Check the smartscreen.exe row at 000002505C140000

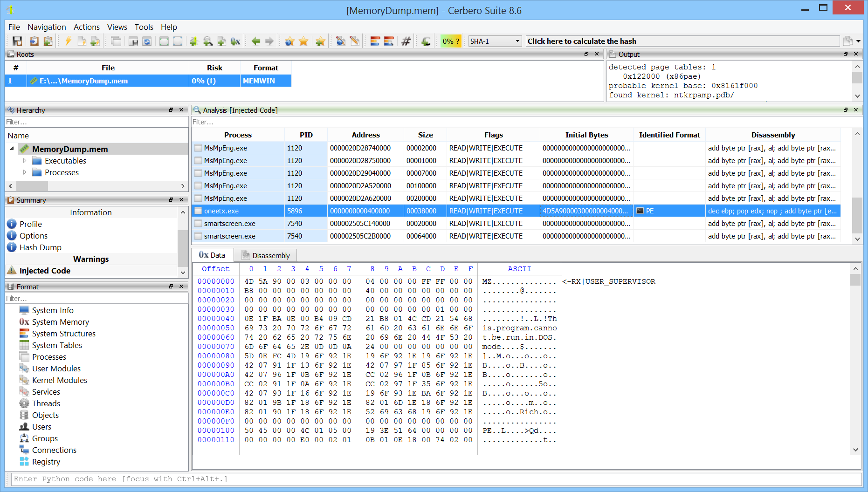click(x=199, y=224)
